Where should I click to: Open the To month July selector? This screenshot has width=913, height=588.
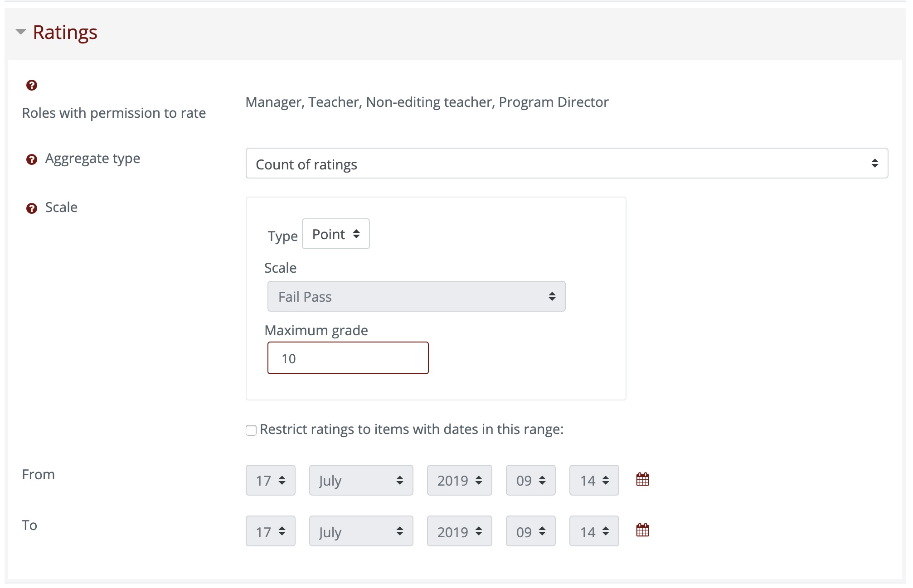pyautogui.click(x=361, y=531)
